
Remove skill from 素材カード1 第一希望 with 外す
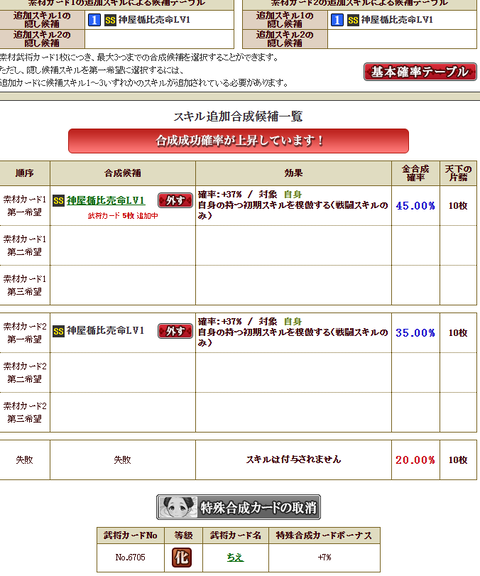coord(175,200)
